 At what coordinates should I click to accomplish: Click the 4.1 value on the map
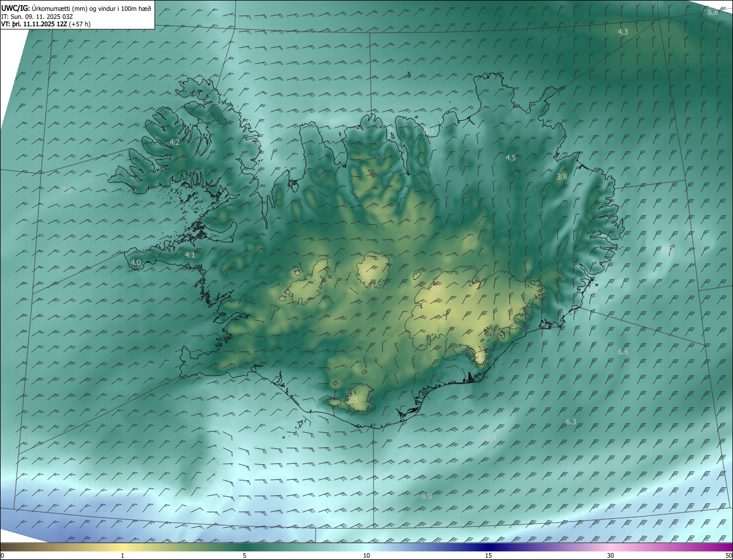[190, 255]
